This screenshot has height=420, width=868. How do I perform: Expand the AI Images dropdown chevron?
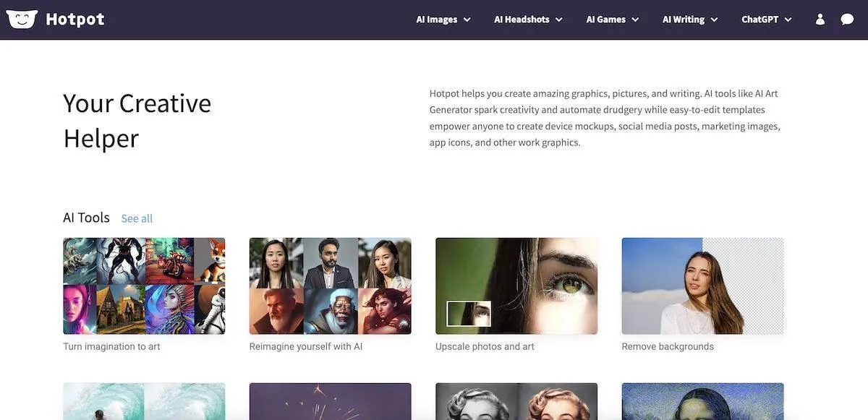pos(467,20)
